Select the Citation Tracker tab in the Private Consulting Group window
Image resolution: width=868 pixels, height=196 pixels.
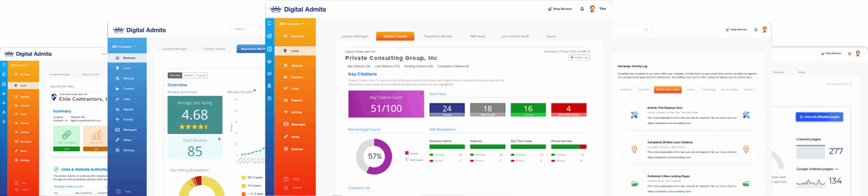[x=395, y=36]
